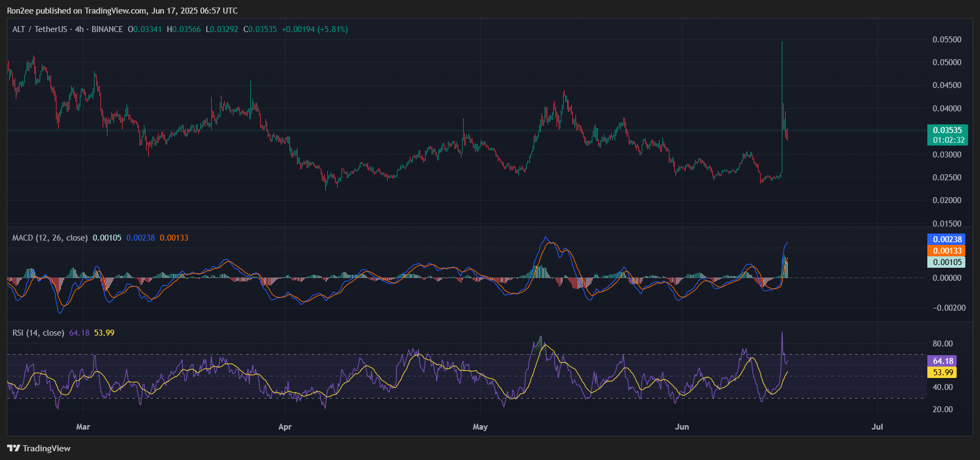Open the MACD (12, 26, close) indicator legend
Viewport: 980px width, 460px height.
(x=50, y=238)
